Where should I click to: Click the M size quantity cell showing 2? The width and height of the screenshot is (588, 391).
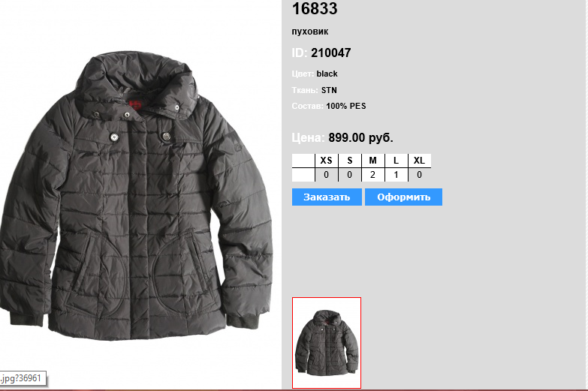[x=372, y=175]
